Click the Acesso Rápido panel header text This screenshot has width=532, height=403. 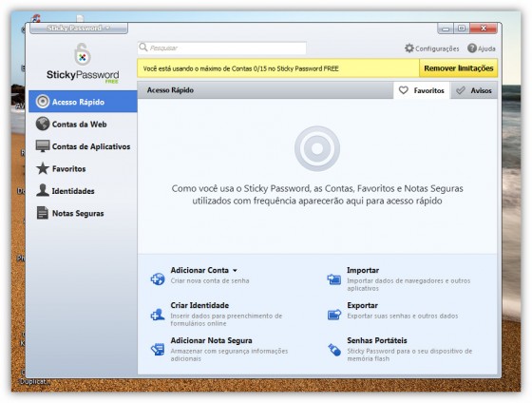(x=170, y=90)
